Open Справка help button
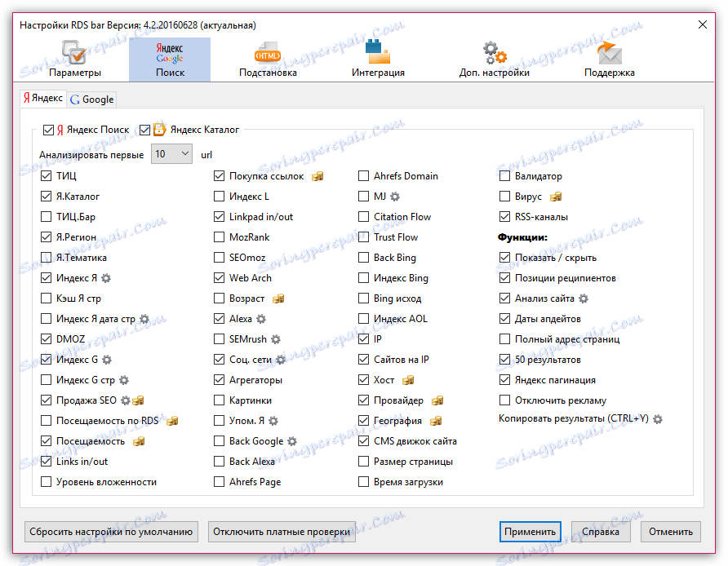Screen dimensions: 728x566 coord(601,532)
